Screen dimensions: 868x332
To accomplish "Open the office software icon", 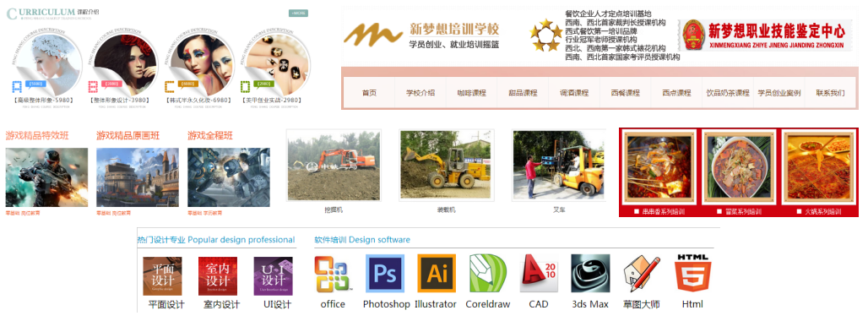I will tap(333, 274).
